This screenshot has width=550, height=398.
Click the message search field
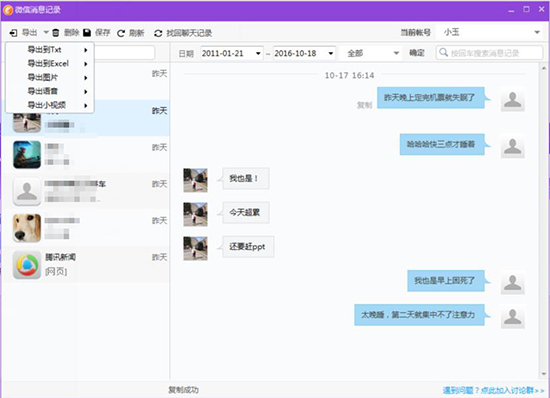pos(489,53)
